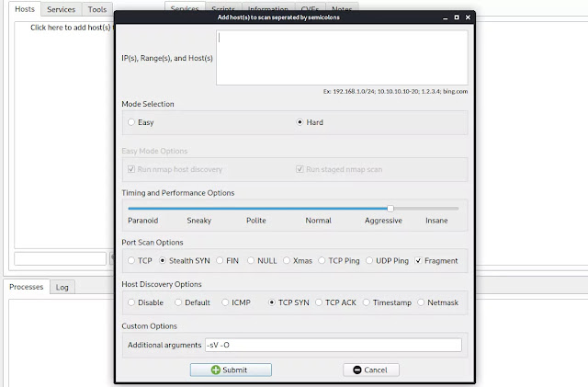This screenshot has width=588, height=387.
Task: Minimize the Add host(s) dialog
Action: [445, 17]
